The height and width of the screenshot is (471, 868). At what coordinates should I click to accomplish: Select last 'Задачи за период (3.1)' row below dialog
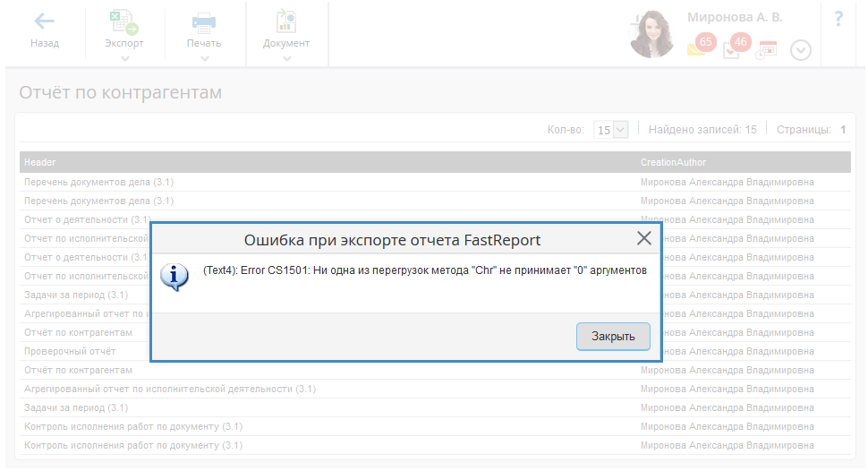click(x=435, y=407)
